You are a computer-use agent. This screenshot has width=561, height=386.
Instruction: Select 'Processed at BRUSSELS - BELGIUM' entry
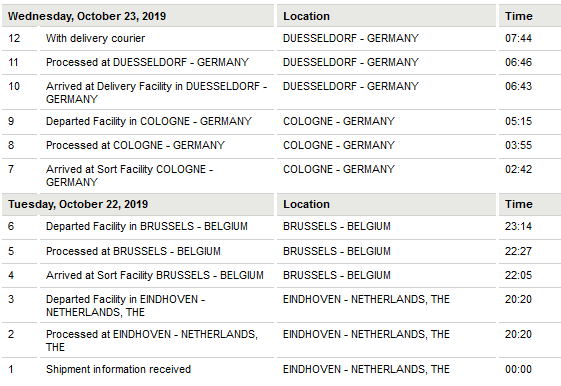tap(133, 251)
